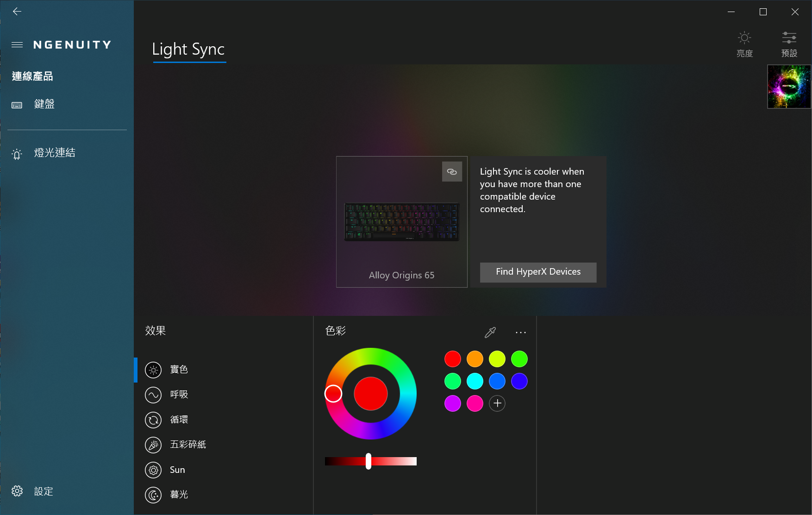
Task: Open the 預設 presets panel
Action: [x=789, y=44]
